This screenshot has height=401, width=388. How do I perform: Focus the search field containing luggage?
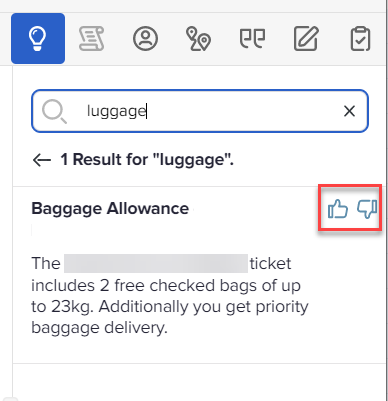click(x=200, y=111)
